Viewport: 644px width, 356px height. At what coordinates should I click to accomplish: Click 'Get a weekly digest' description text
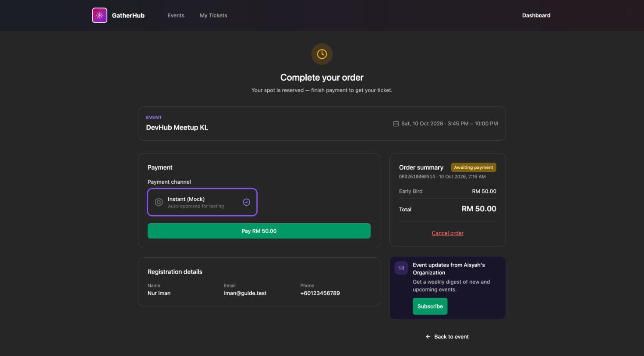point(451,286)
